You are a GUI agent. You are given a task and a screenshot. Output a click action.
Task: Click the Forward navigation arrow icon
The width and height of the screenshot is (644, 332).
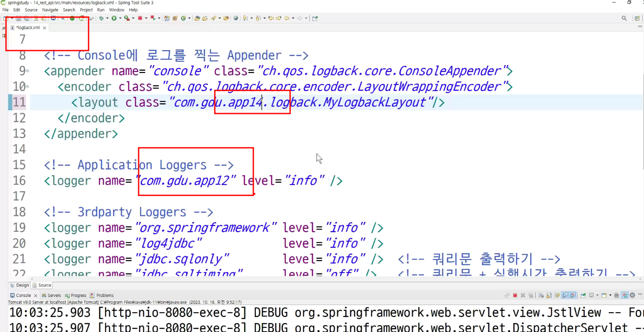coord(300,18)
